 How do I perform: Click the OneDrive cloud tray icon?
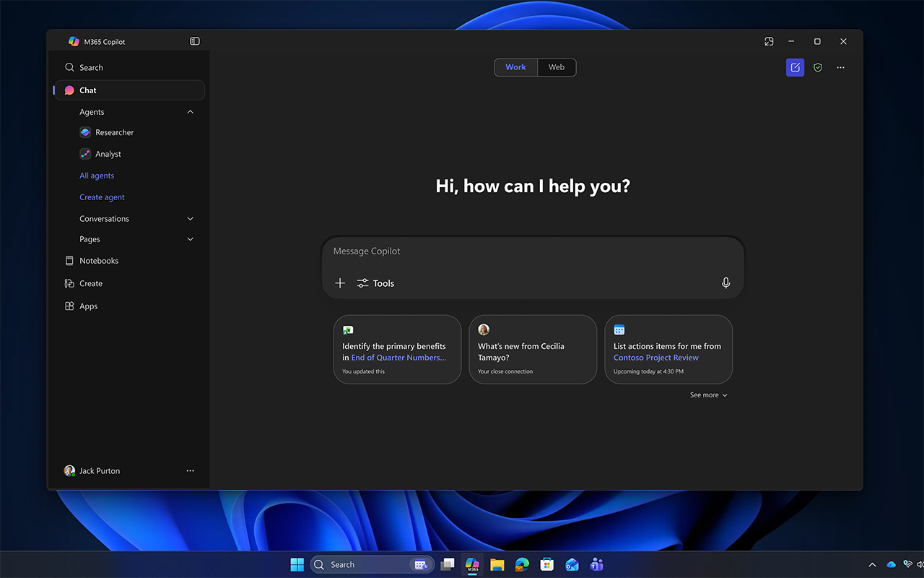point(891,564)
